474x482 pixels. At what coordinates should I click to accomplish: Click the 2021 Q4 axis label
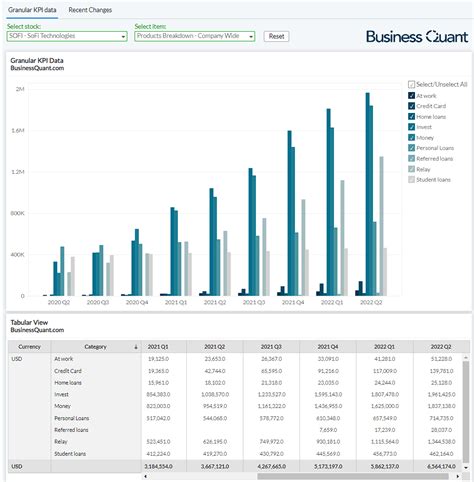coord(293,302)
